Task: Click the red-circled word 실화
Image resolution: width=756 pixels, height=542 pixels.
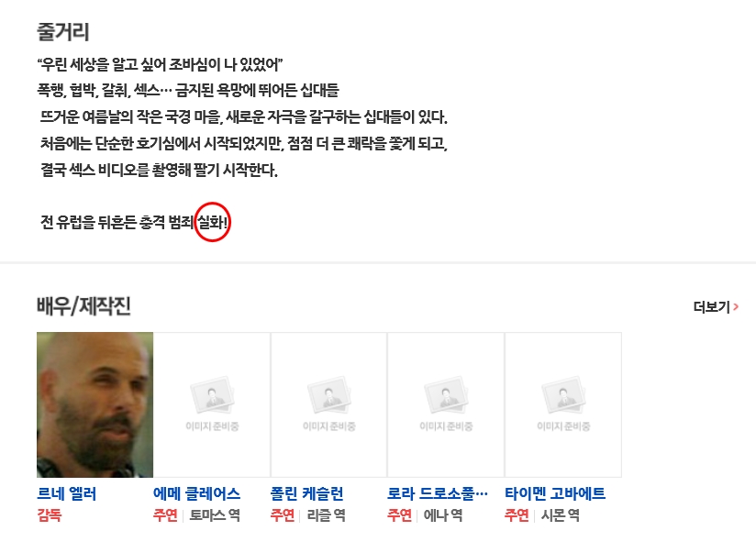Action: coord(210,222)
